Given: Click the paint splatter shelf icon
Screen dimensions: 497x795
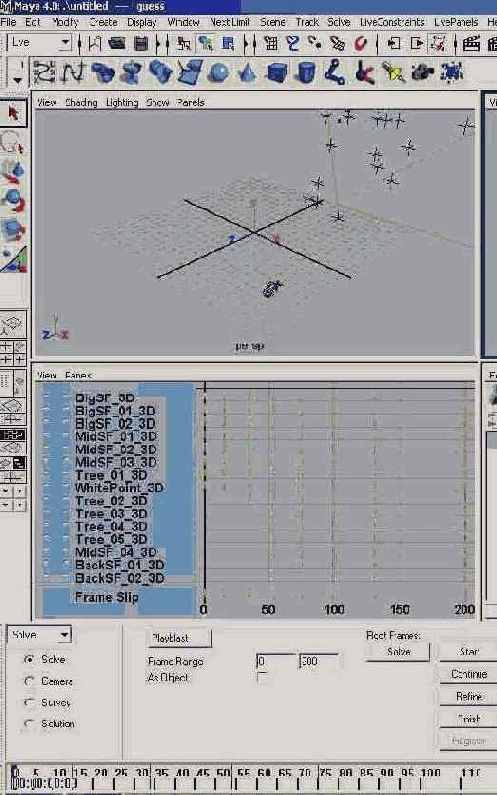Looking at the screenshot, I should coord(452,72).
